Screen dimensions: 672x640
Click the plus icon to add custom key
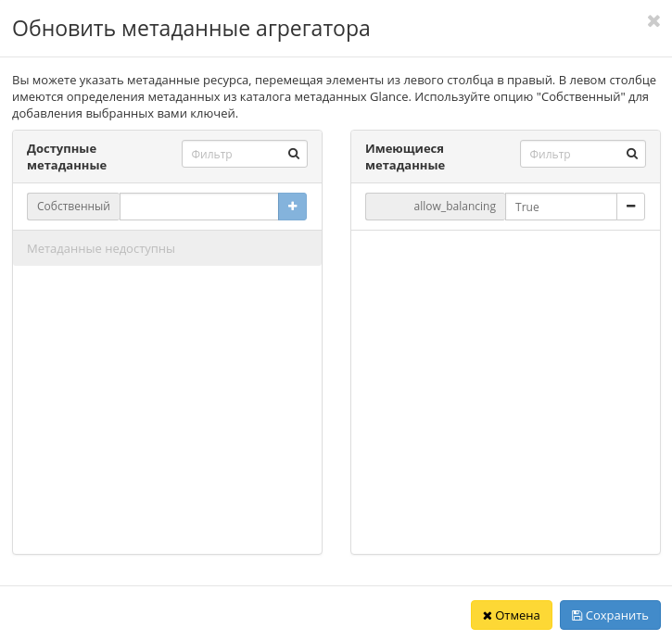click(x=292, y=207)
